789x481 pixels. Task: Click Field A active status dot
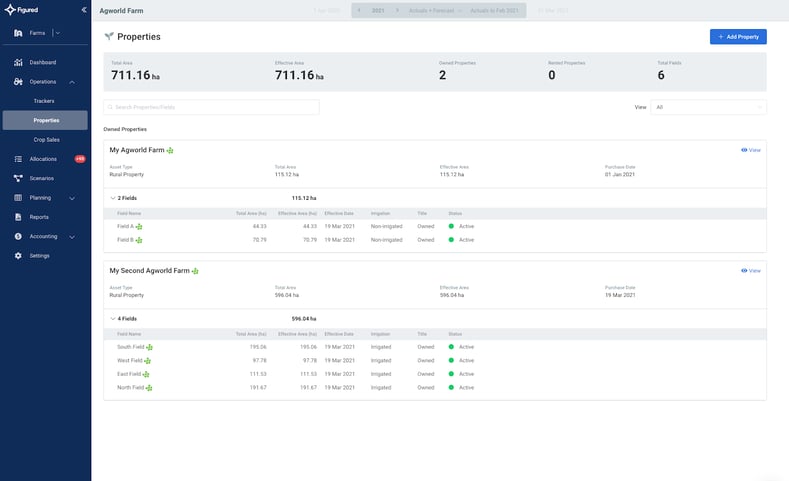[x=451, y=226]
